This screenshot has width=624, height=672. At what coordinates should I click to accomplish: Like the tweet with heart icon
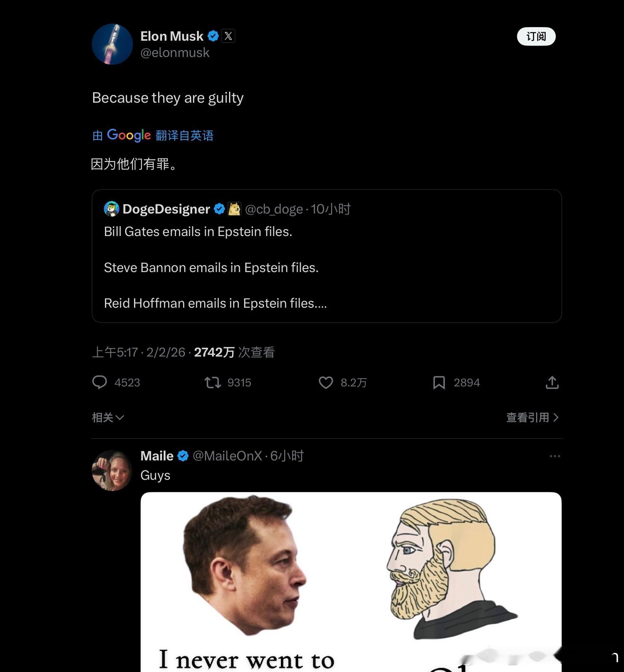point(326,383)
